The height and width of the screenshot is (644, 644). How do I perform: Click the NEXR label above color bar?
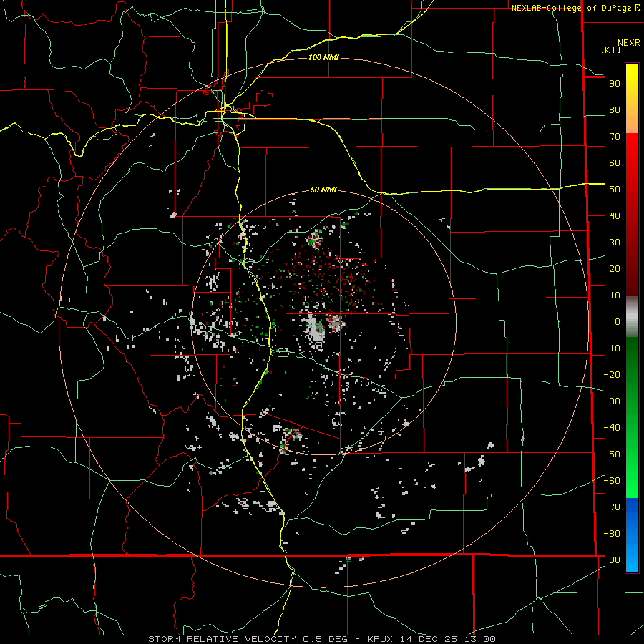point(629,43)
